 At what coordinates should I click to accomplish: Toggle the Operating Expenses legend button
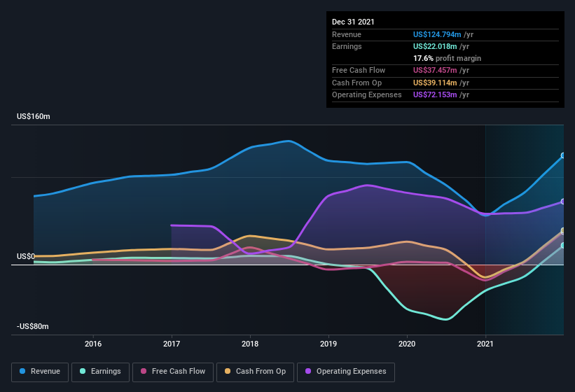[346, 372]
